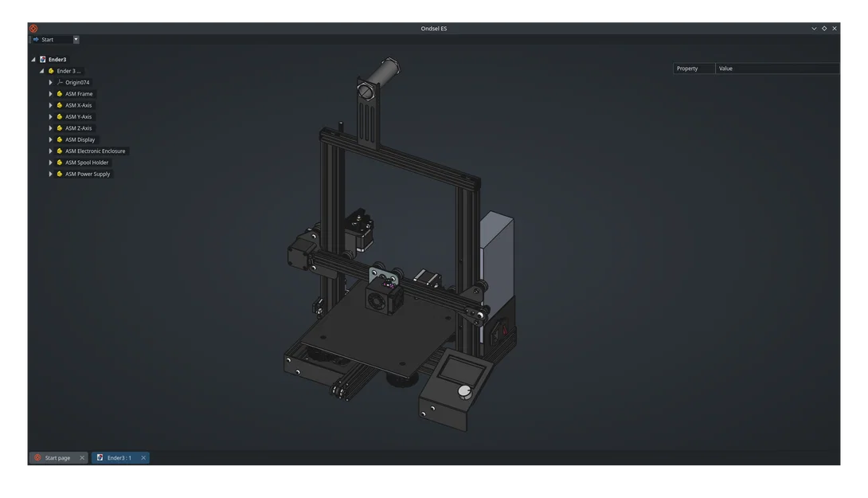868x498 pixels.
Task: Collapse the Ender 3 ... assembly node
Action: point(41,71)
